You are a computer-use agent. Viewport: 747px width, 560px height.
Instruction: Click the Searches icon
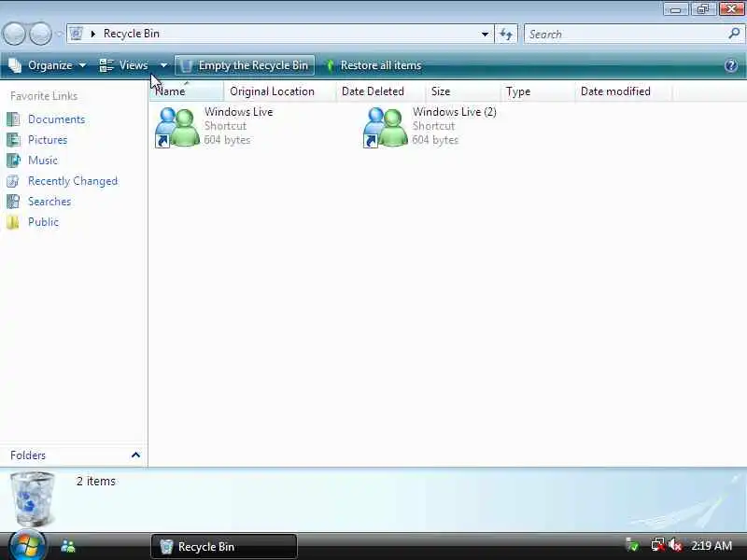tap(13, 202)
